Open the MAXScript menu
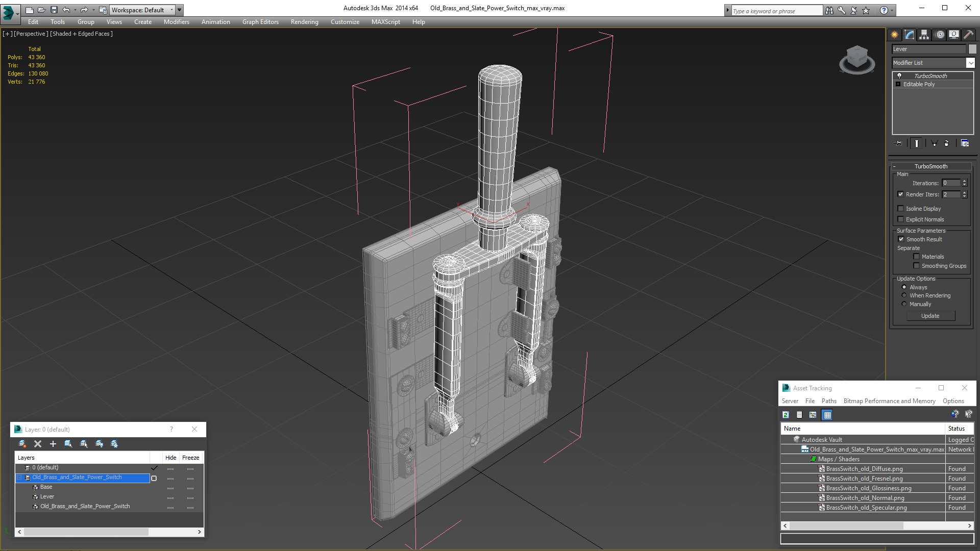This screenshot has height=551, width=980. point(385,22)
